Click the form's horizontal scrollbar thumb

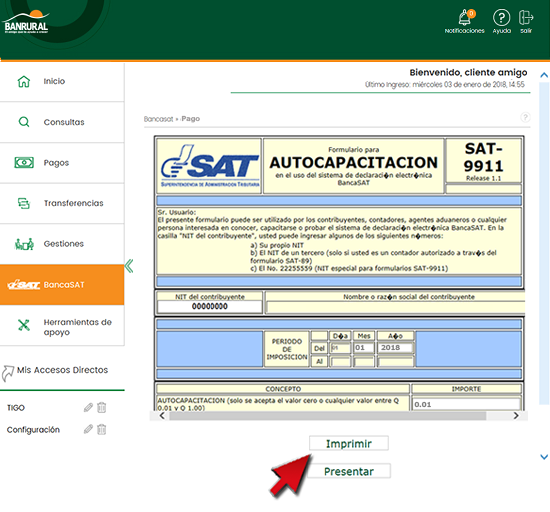pos(328,416)
